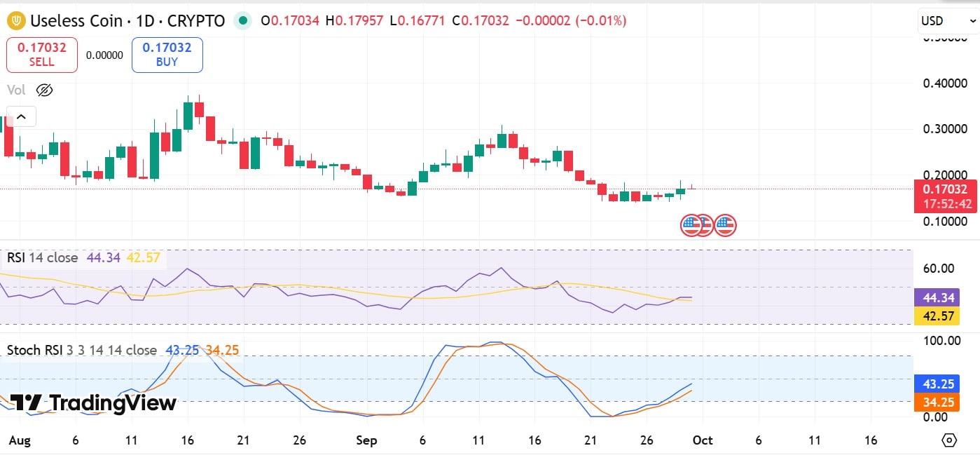
Task: Collapse the legend with the chevron arrow
Action: pos(21,116)
